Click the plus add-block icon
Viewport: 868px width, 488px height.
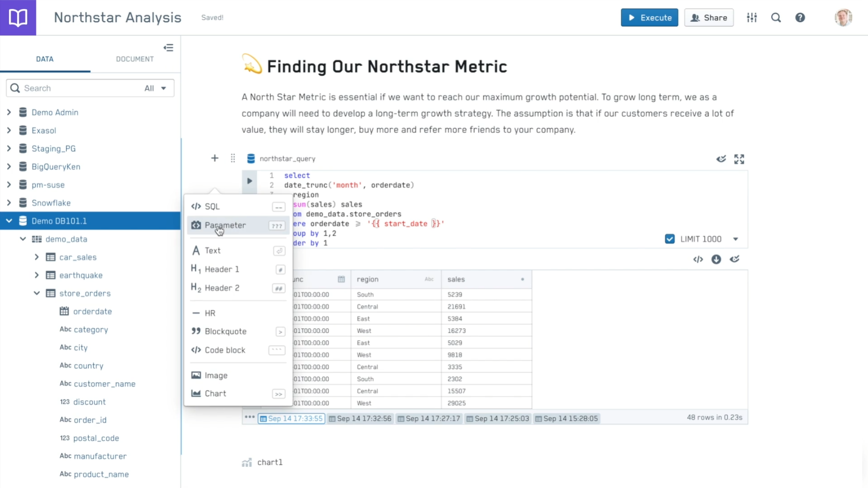pyautogui.click(x=215, y=158)
